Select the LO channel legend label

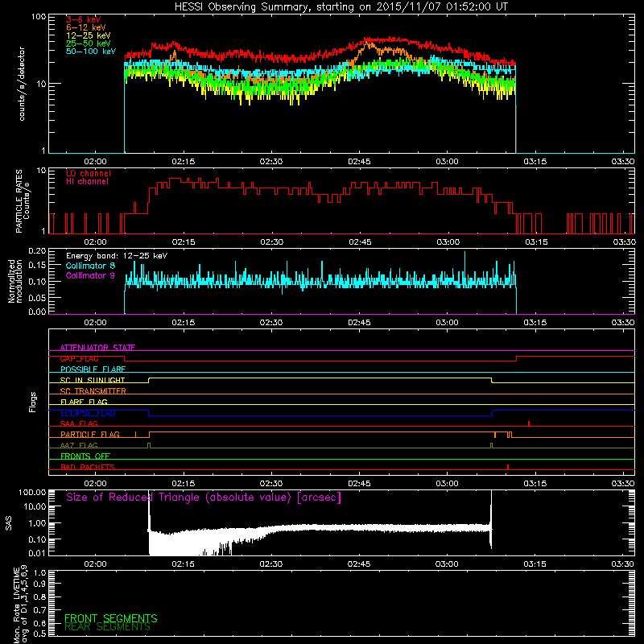click(89, 173)
